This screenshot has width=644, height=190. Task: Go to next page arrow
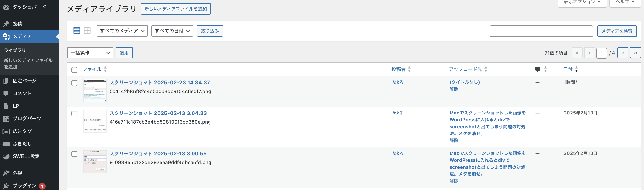[623, 53]
